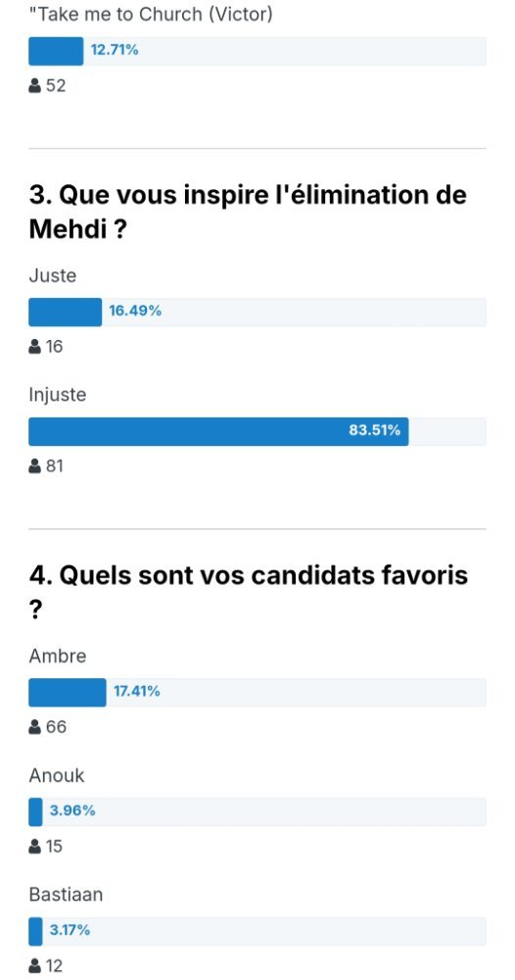Click the person icon beside 16 votes
This screenshot has width=515, height=980.
coord(35,346)
